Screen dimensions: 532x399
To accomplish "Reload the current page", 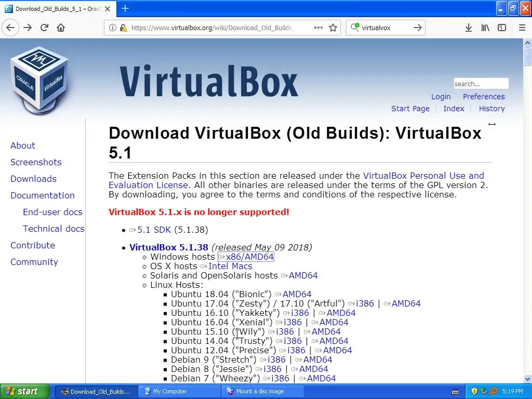I will (45, 28).
